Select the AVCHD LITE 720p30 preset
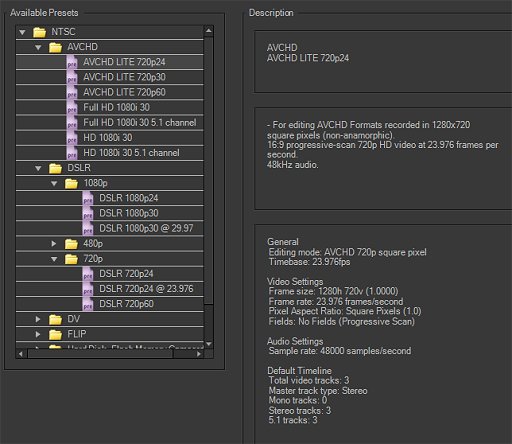 (124, 77)
